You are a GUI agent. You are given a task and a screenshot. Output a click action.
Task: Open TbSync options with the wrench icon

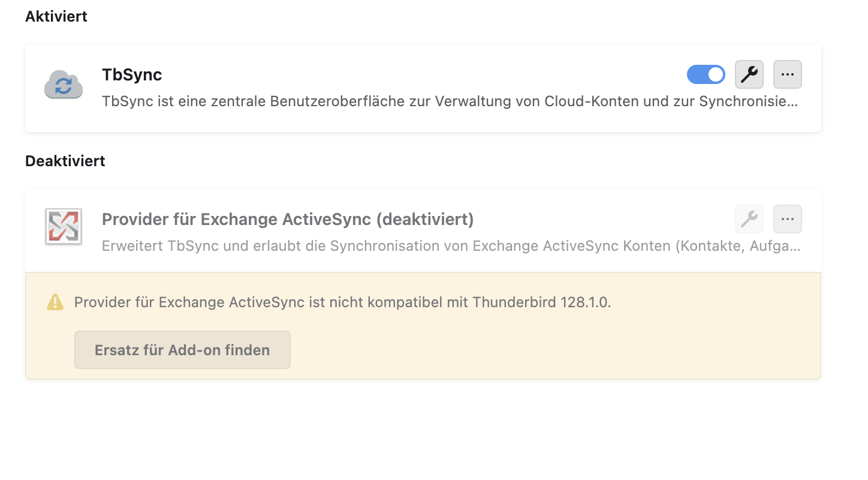point(749,75)
